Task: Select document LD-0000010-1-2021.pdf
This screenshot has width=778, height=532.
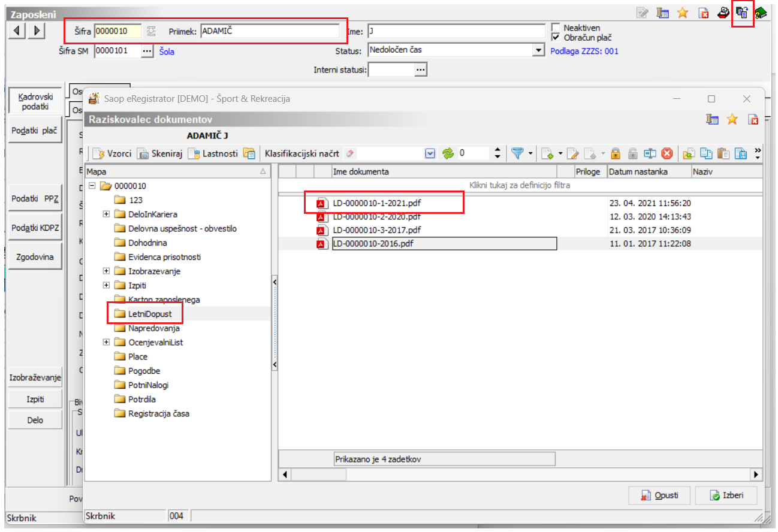Action: pos(377,203)
